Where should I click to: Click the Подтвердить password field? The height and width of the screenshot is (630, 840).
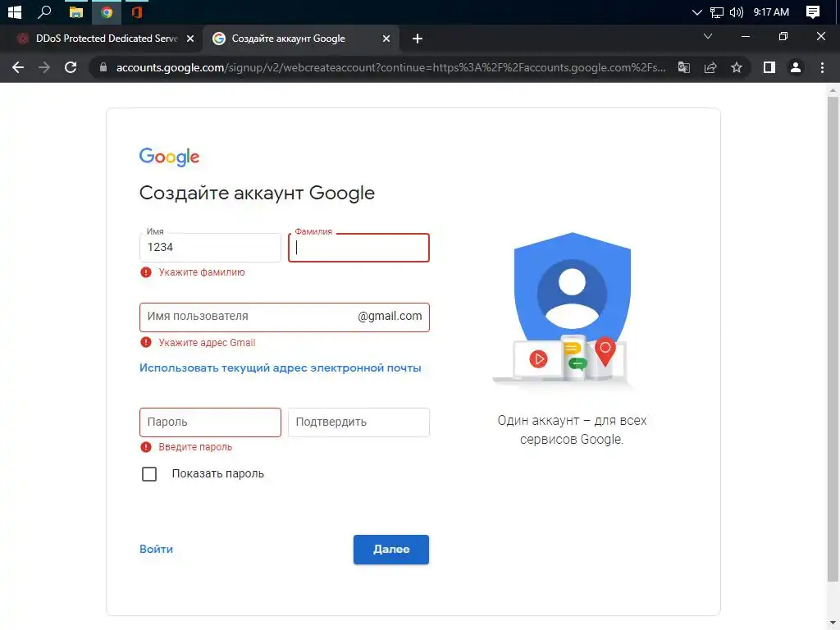point(359,422)
